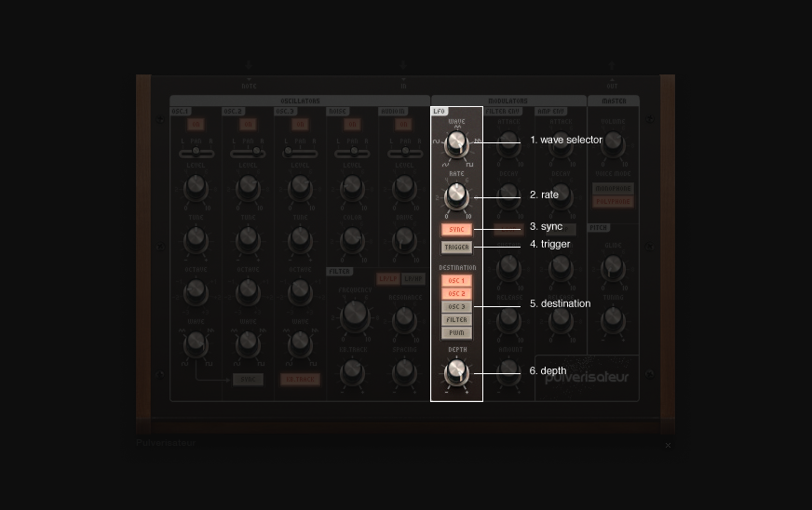
Task: Toggle the OSC.3 ON button
Action: (x=300, y=125)
